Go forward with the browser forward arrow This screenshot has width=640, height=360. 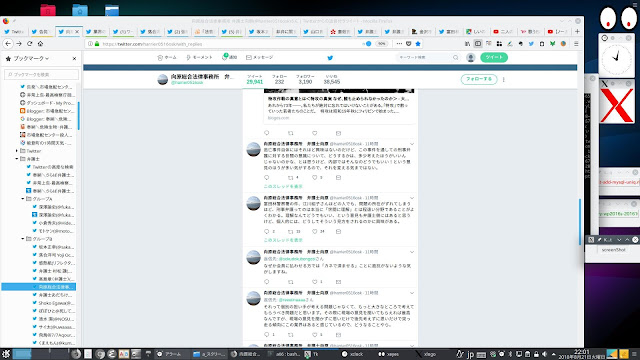coord(19,44)
